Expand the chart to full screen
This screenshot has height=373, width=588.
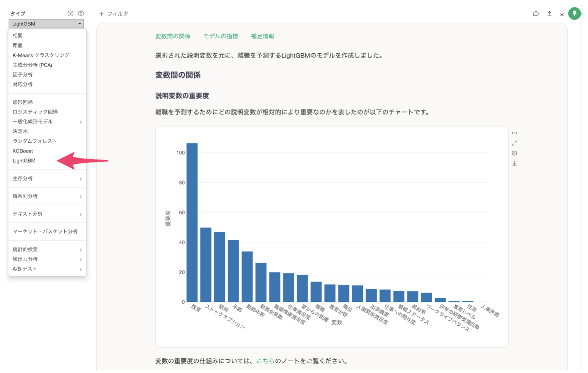coord(514,143)
